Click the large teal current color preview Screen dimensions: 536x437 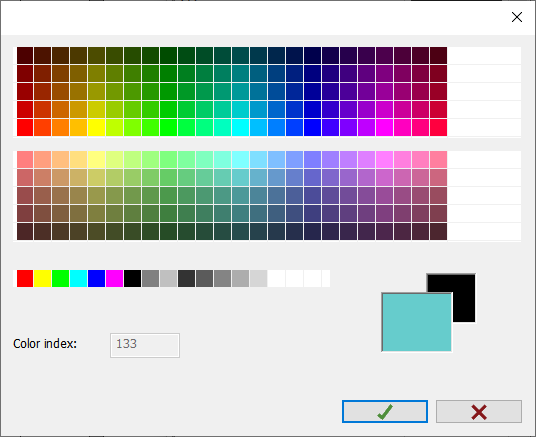416,322
